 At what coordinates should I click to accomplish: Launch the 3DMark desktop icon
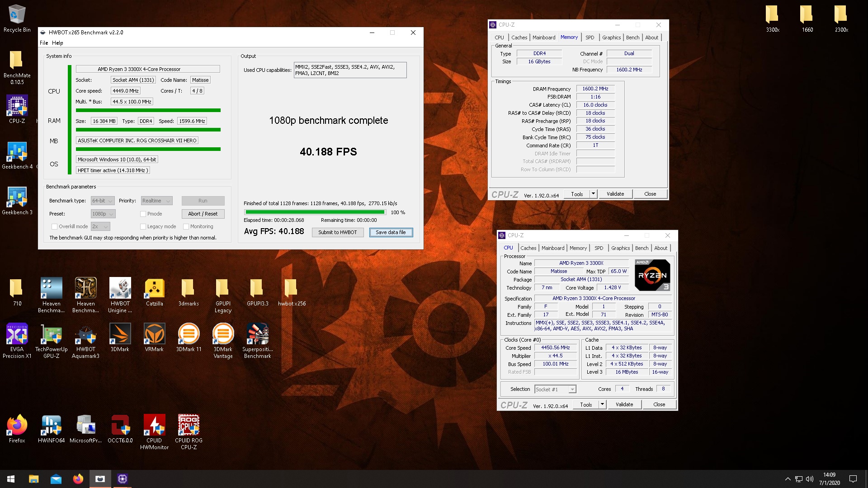pyautogui.click(x=120, y=338)
